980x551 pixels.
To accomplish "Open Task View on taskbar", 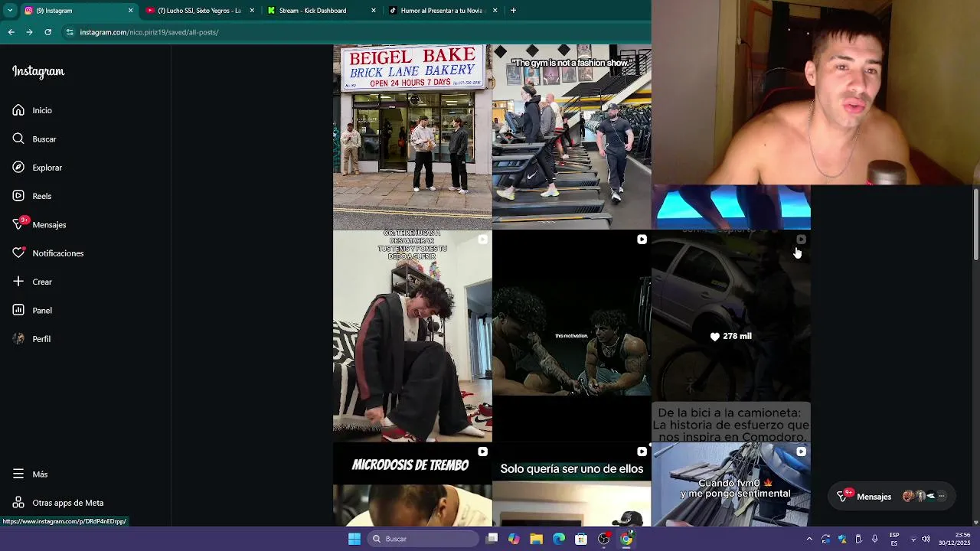I will point(492,539).
